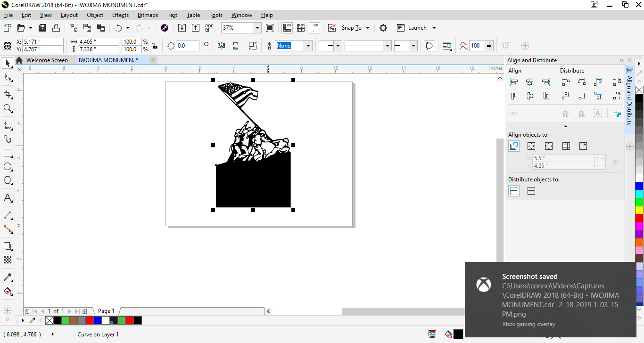644x343 pixels.
Task: Open the Effects menu
Action: pyautogui.click(x=120, y=15)
